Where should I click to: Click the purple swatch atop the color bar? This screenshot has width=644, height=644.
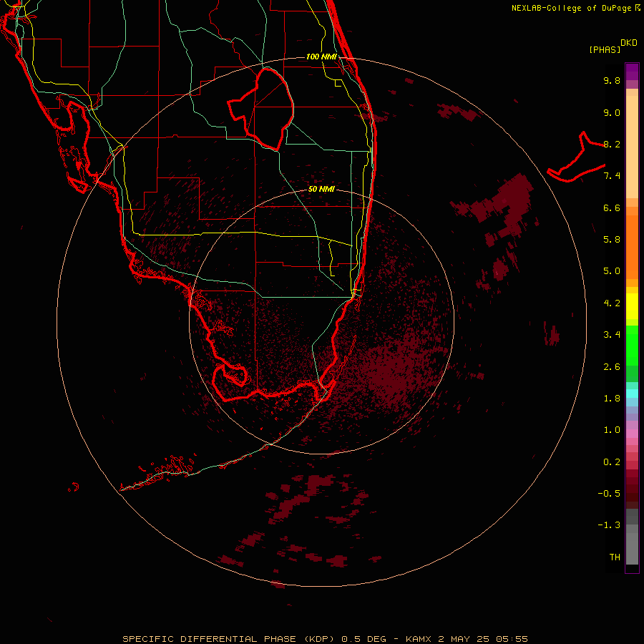(632, 72)
